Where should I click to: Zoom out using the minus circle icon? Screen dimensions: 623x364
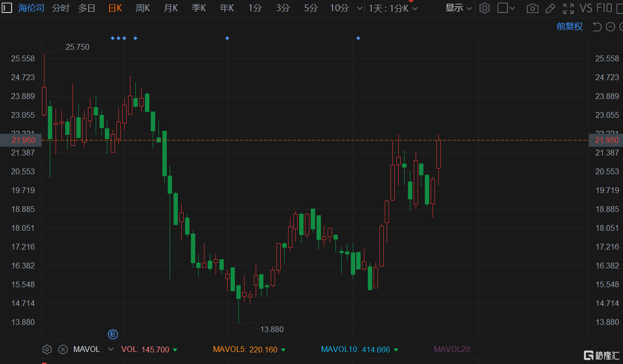[x=610, y=27]
